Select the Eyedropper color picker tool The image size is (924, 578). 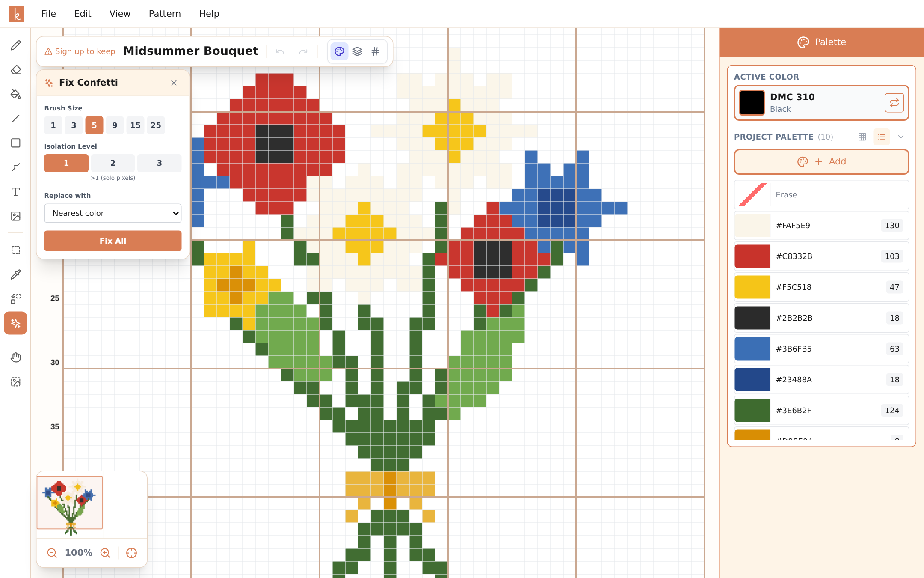coord(16,274)
